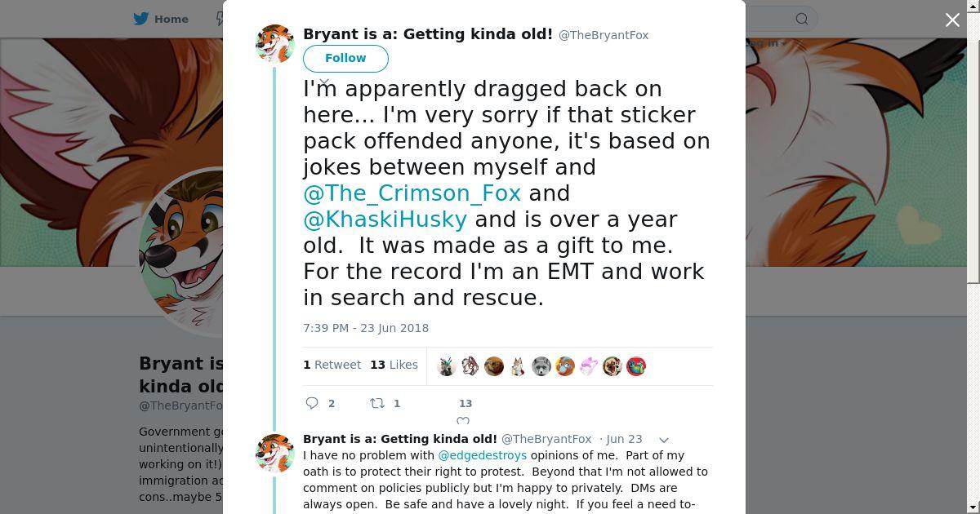Open the @edgedestroys mention in reply
The image size is (980, 514).
coord(482,455)
